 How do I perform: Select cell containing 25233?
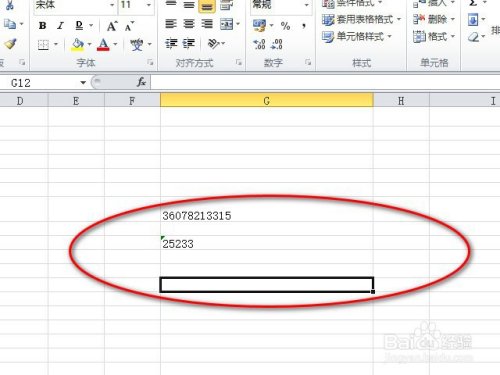267,243
